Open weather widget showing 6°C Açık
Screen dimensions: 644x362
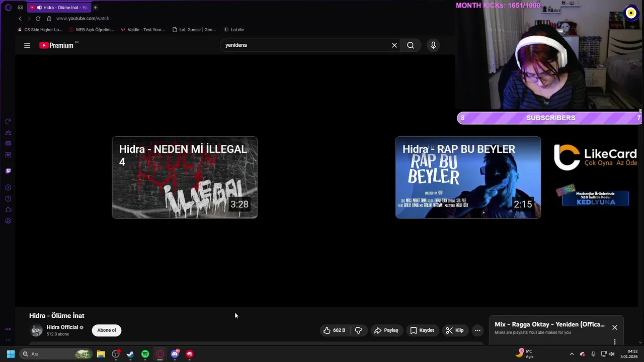tap(525, 354)
